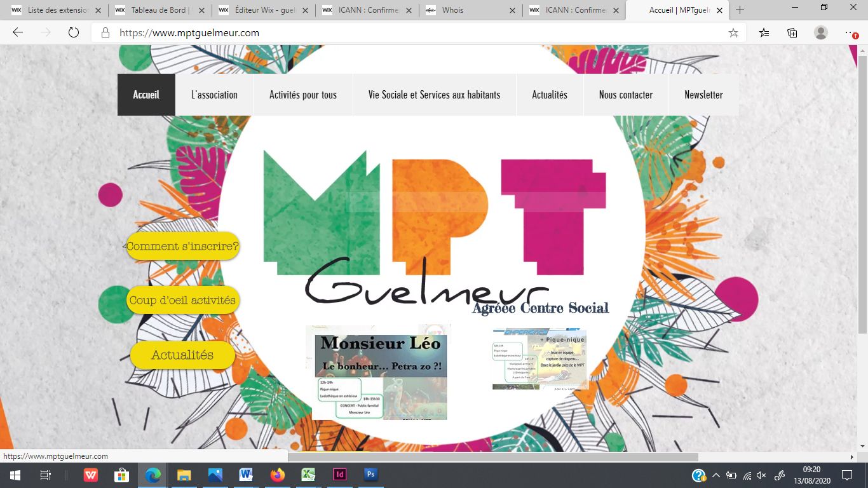Viewport: 868px width, 488px height.
Task: Open the L'association menu
Action: pos(214,95)
